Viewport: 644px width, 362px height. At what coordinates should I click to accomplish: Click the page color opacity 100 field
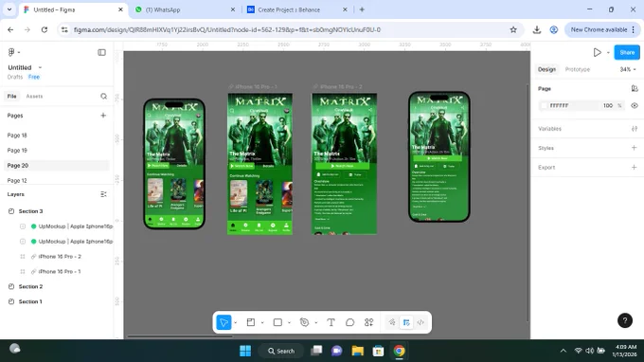coord(608,105)
